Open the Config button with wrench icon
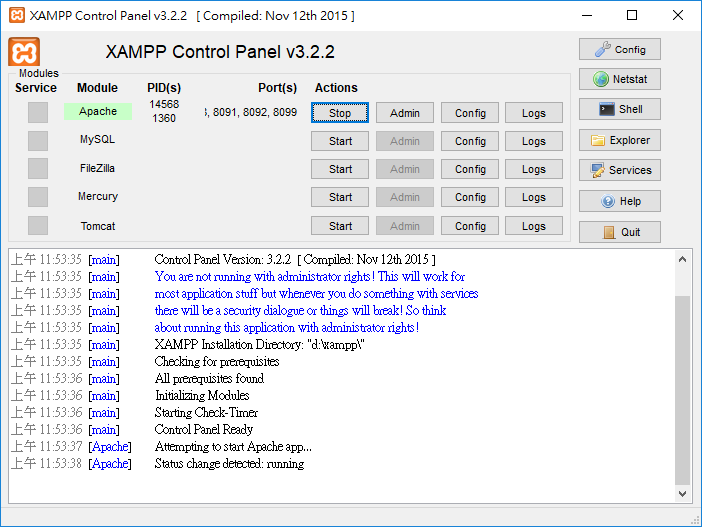This screenshot has width=702, height=527. [620, 49]
